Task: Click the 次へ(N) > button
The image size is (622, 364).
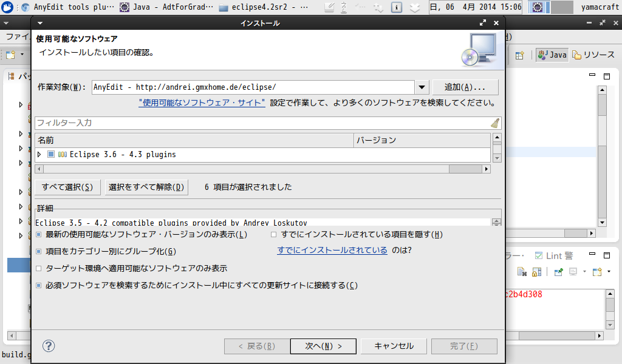Action: pyautogui.click(x=323, y=346)
